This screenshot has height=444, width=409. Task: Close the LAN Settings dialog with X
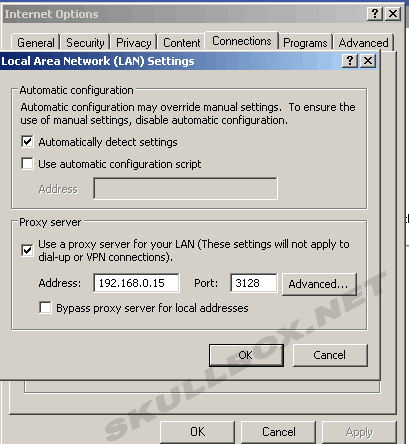pos(368,61)
